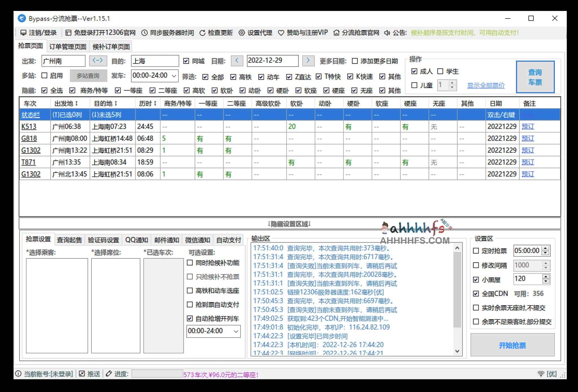Open 显示全部票价 link

click(x=486, y=85)
